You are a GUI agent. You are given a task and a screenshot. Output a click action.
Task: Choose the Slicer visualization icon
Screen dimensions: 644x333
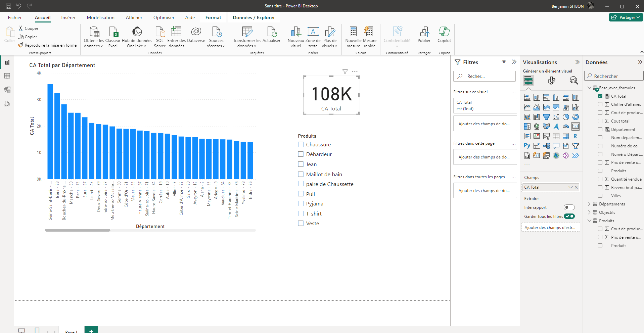[546, 136]
